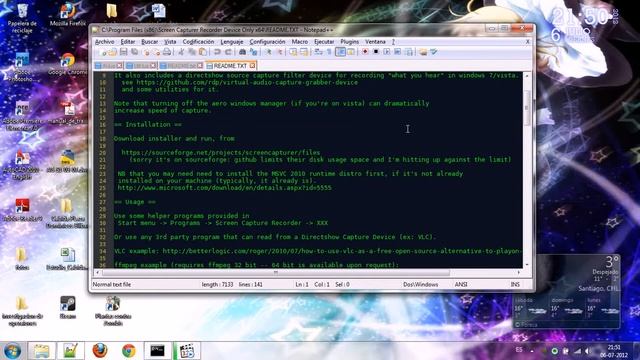Viewport: 640px width, 360px height.
Task: Open the ? help menu
Action: tap(393, 42)
